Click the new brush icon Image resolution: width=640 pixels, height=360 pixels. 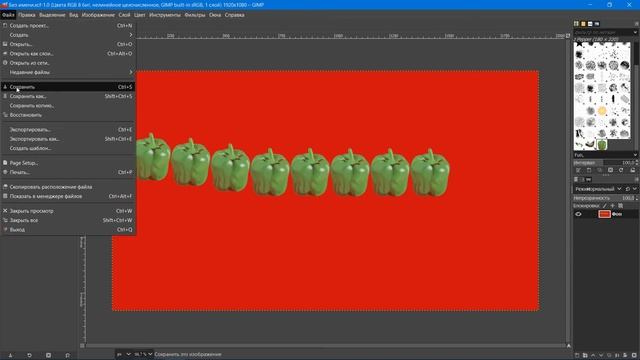pos(589,170)
